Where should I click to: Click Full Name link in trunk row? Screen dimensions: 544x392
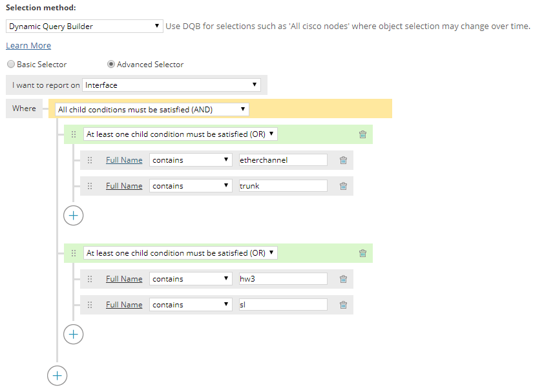(124, 186)
